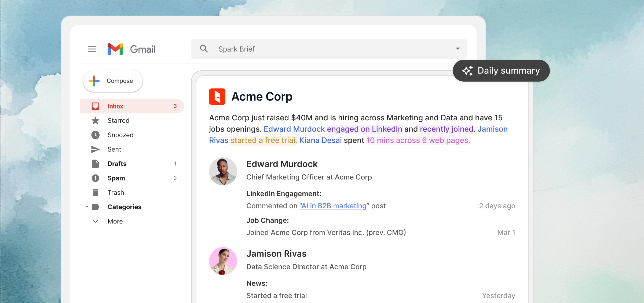Click the Spam warning icon

coord(95,178)
